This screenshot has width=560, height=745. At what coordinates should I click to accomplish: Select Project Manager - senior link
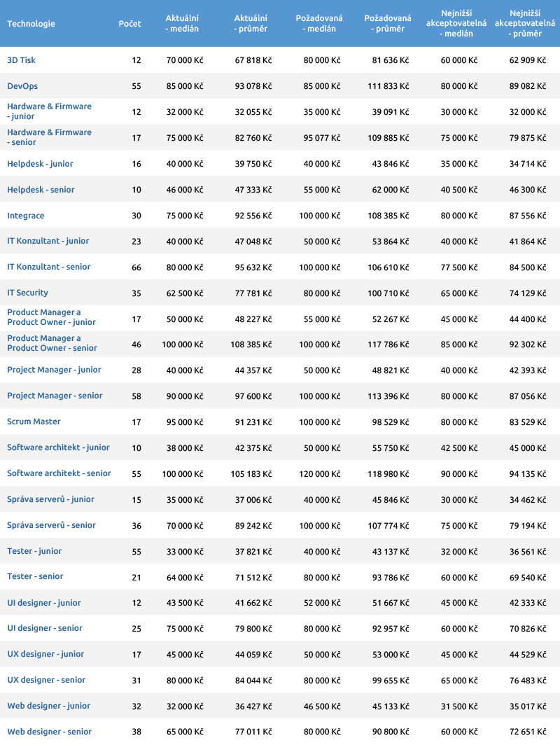(x=55, y=396)
